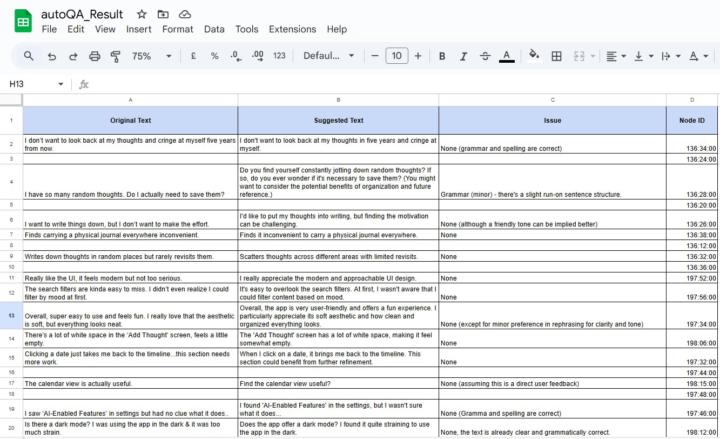Open the Data menu
The height and width of the screenshot is (439, 720).
tap(214, 29)
